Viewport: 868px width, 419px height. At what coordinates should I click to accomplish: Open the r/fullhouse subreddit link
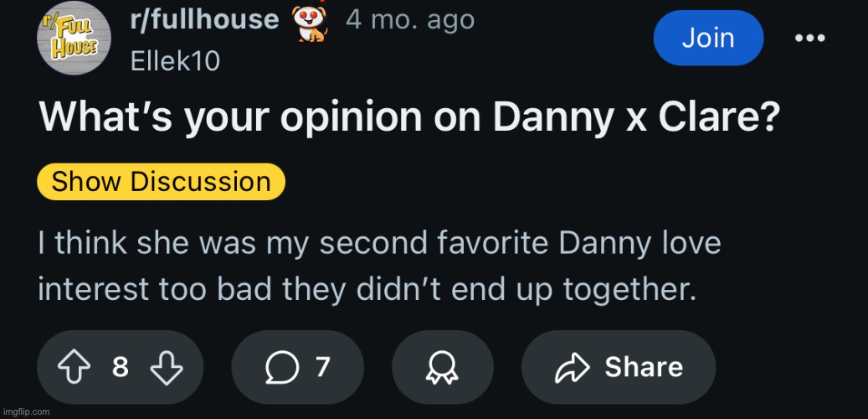pyautogui.click(x=205, y=19)
